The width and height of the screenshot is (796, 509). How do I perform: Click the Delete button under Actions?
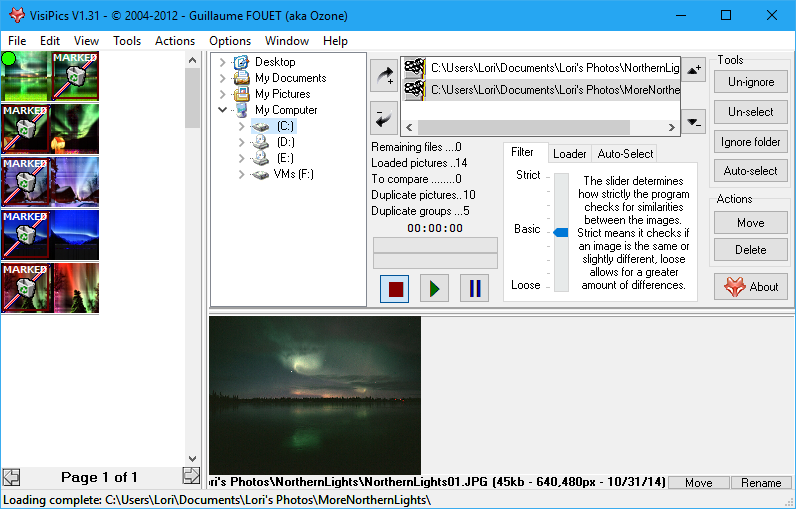[x=751, y=250]
